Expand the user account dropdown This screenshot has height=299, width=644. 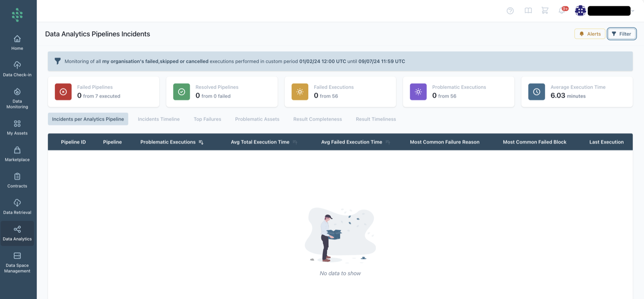pos(633,11)
